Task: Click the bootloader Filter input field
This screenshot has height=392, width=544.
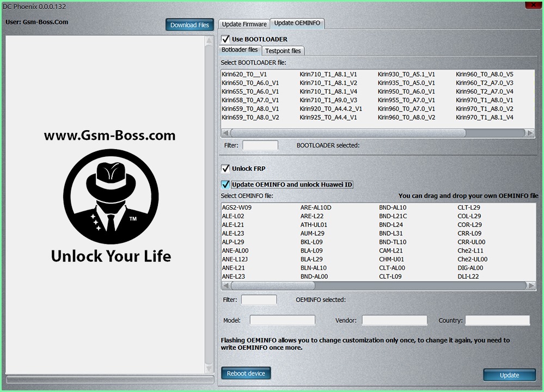Action: pos(260,145)
